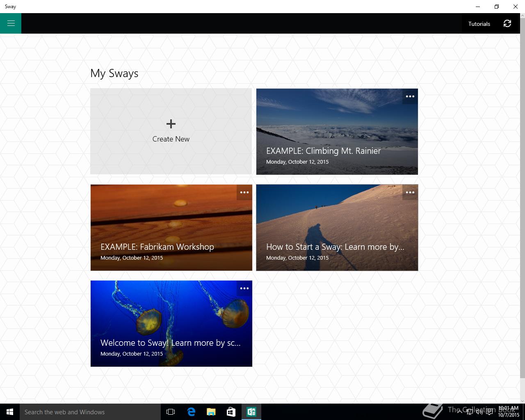
Task: Click the Create New tile
Action: coord(171,131)
